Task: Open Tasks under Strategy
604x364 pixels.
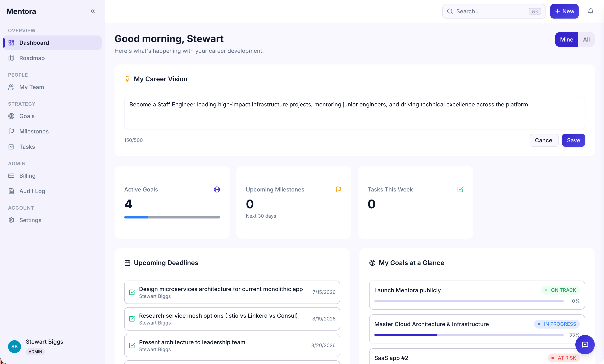Action: [x=52, y=147]
